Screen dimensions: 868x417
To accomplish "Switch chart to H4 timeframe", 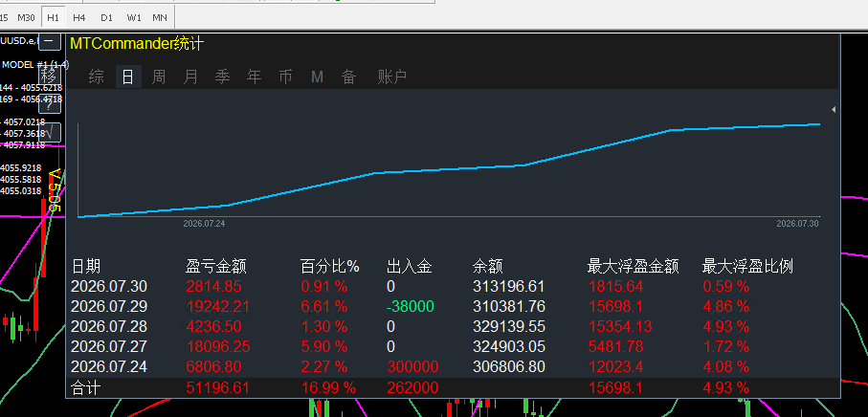I will click(x=79, y=18).
